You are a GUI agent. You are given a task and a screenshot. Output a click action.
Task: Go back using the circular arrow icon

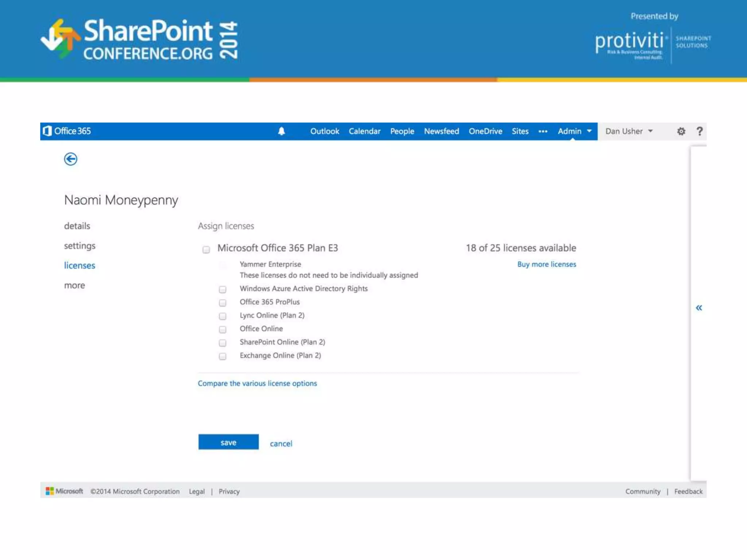(71, 159)
